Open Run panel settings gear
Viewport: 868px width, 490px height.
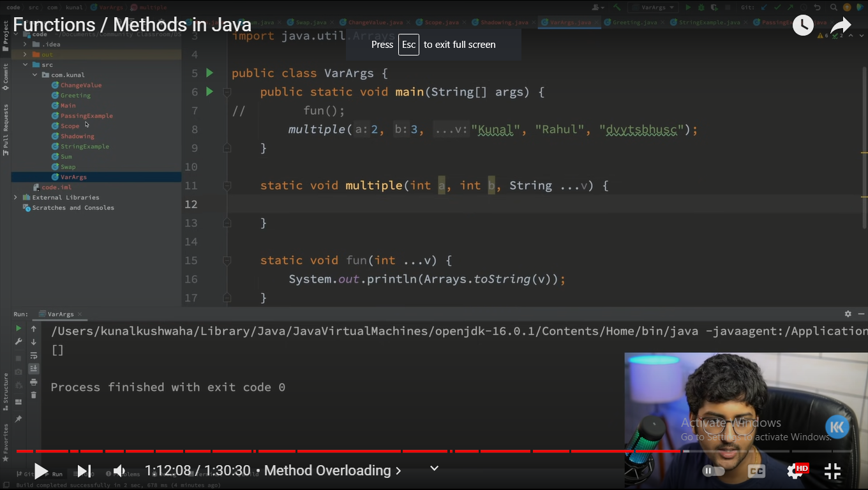point(848,314)
